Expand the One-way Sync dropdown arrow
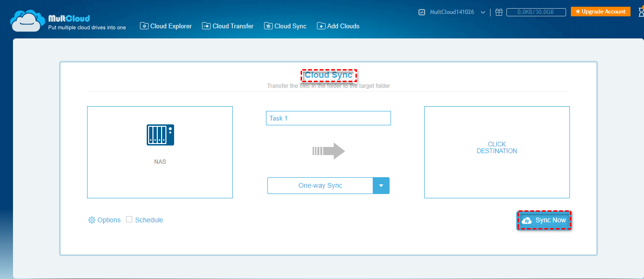The height and width of the screenshot is (279, 644). click(381, 185)
